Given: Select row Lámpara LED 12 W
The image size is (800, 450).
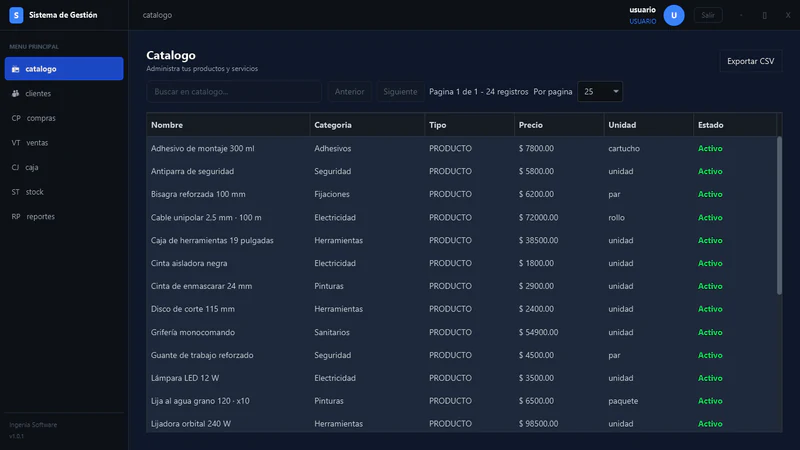Looking at the screenshot, I should pyautogui.click(x=462, y=378).
